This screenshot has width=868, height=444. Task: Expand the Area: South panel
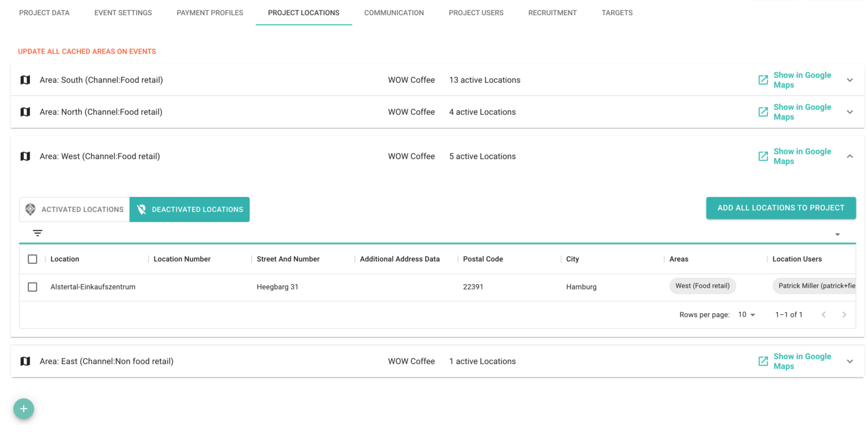coord(849,80)
